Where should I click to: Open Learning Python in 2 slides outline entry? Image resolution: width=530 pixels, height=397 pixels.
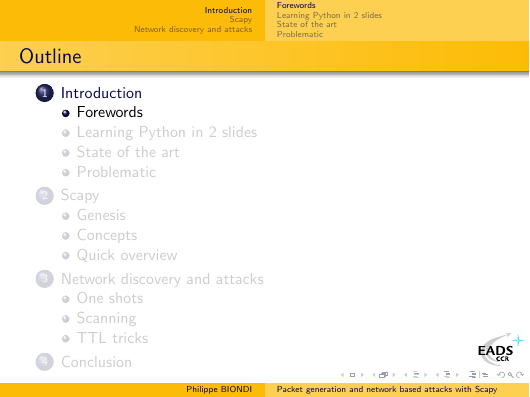[167, 132]
